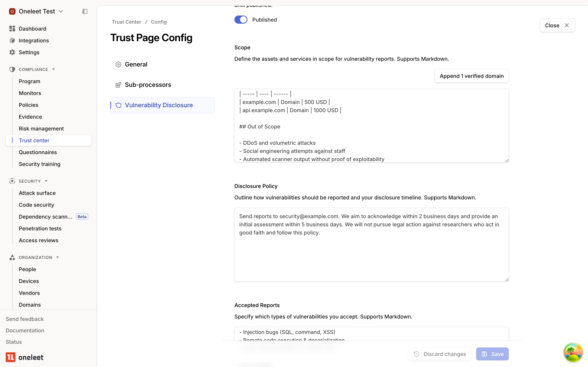Disable the Published toggle
The width and height of the screenshot is (588, 367).
click(241, 19)
